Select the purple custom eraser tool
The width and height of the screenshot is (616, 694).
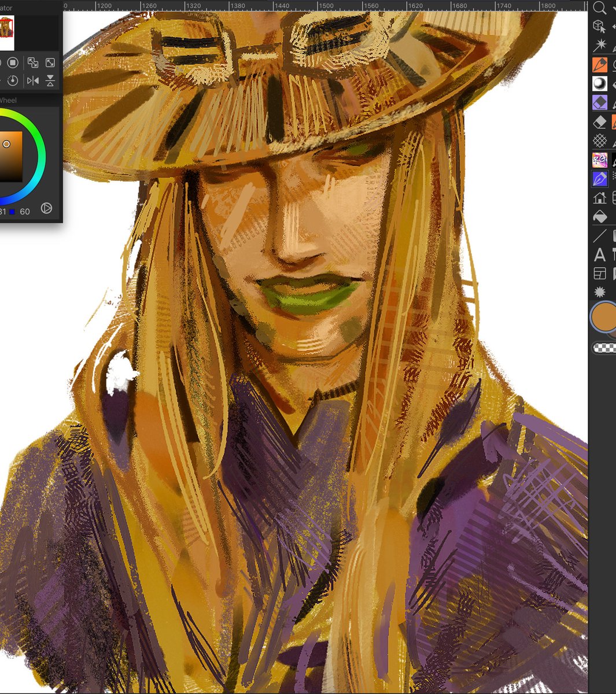[600, 103]
